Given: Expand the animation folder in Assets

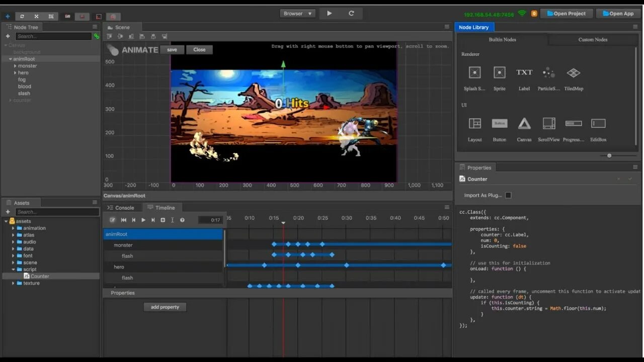Looking at the screenshot, I should click(14, 228).
